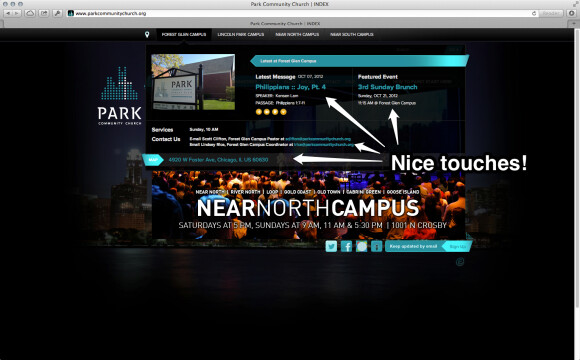Select the Lincoln Park Campus tab
The height and width of the screenshot is (360, 580).
tap(241, 34)
